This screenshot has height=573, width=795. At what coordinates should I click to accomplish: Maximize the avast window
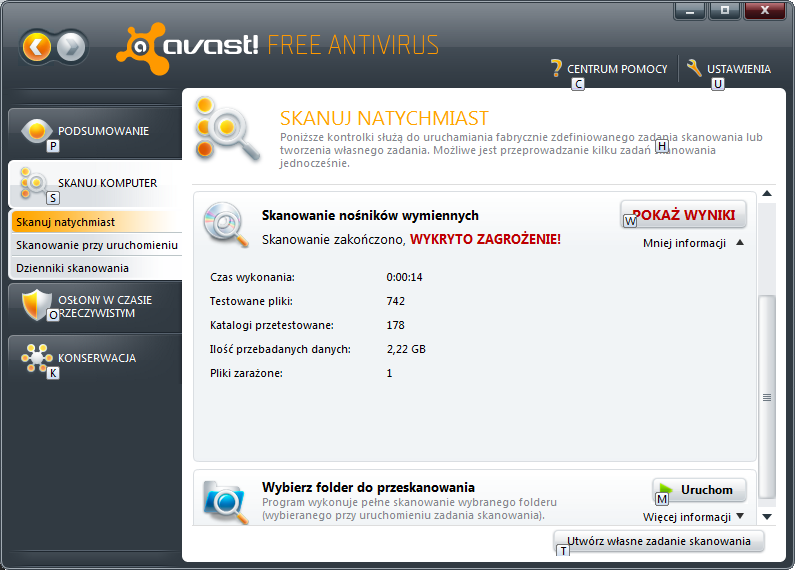pyautogui.click(x=725, y=11)
